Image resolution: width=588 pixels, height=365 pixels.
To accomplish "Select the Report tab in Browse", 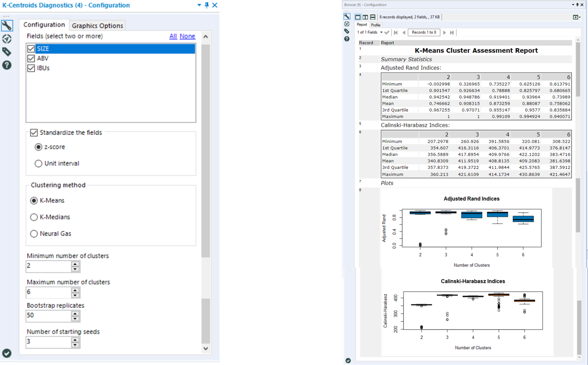I will (362, 25).
